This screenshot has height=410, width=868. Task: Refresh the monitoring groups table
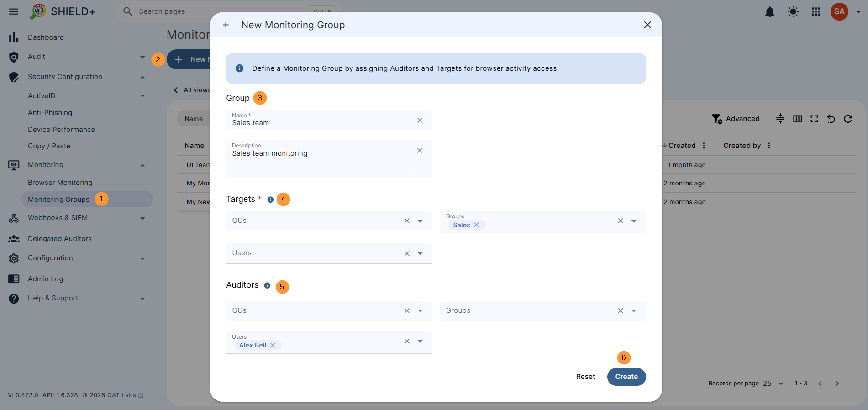tap(848, 119)
